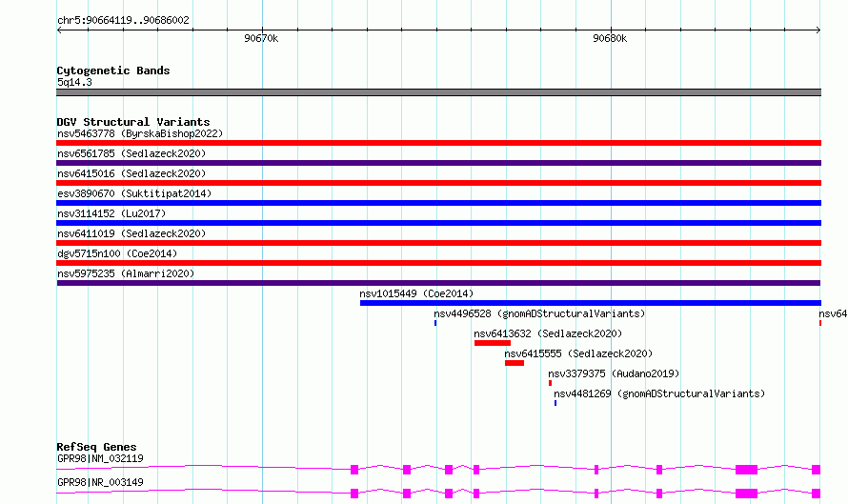848x504 pixels.
Task: Open nsv6415016 (Sedlazeck2020) variant label
Action: (x=131, y=173)
